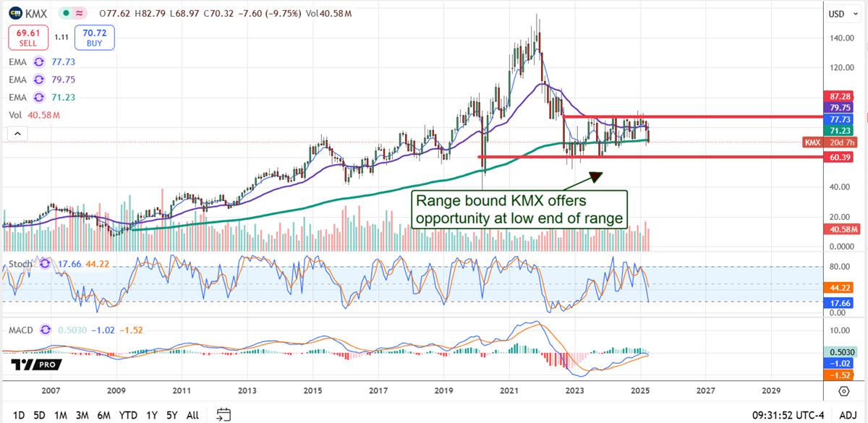Toggle ADJ adjusted data setting
Screen dimensions: 868x423
847,415
